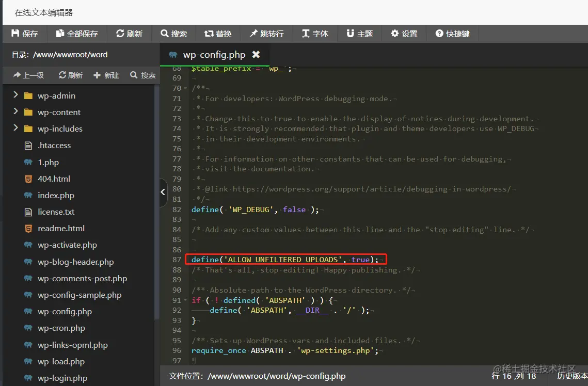This screenshot has width=588, height=386.
Task: Click the WP_DEBUG define on line 82
Action: [x=255, y=210]
